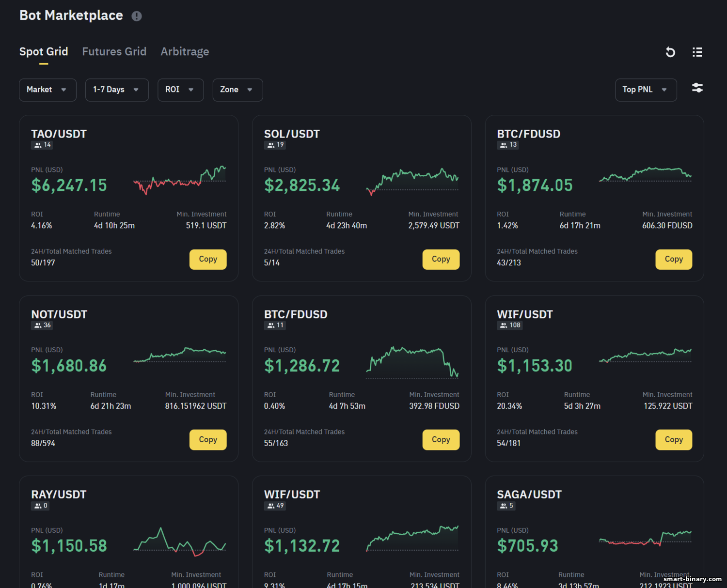Click the $6,247.15 PNL value
Image resolution: width=727 pixels, height=588 pixels.
tap(69, 185)
